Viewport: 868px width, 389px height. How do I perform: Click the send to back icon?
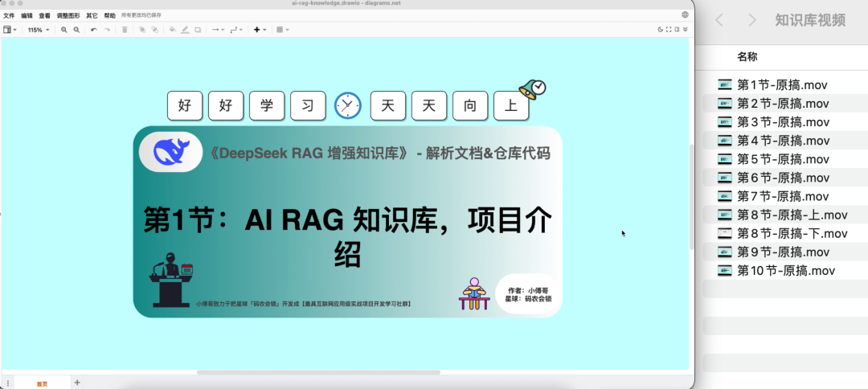coord(154,30)
